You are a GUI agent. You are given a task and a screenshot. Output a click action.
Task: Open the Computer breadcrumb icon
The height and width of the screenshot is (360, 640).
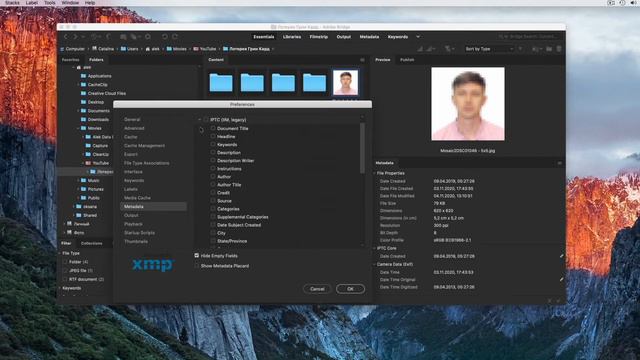(62, 49)
